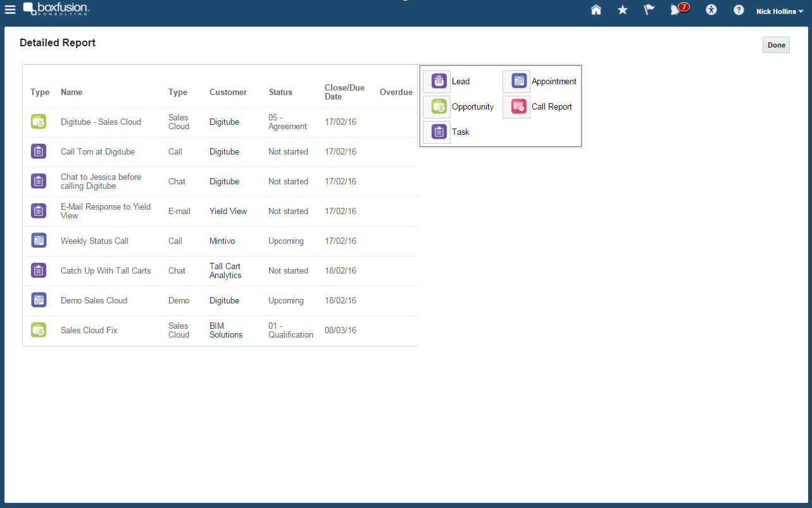The height and width of the screenshot is (508, 812).
Task: Select the 08/03/16 date cell
Action: (x=340, y=330)
